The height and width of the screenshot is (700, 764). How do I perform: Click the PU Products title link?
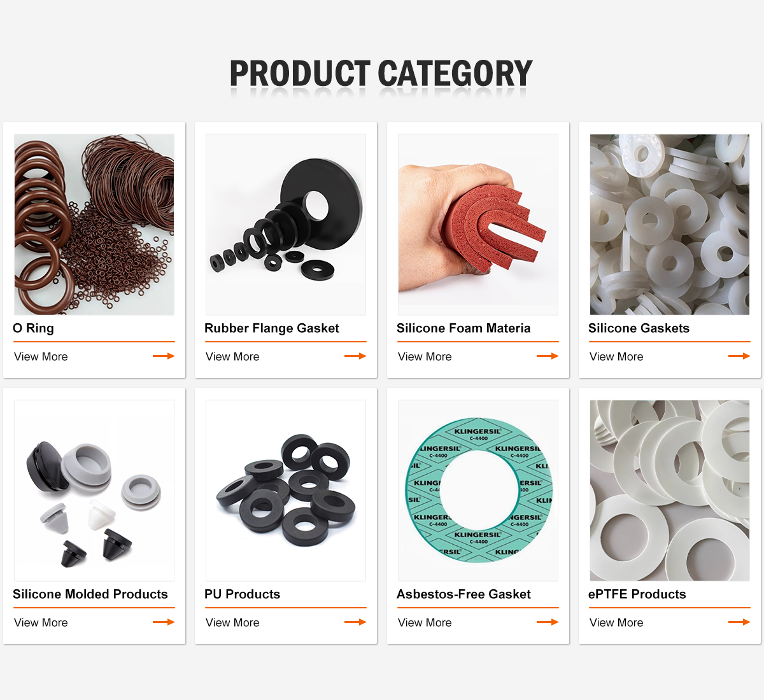(x=242, y=594)
